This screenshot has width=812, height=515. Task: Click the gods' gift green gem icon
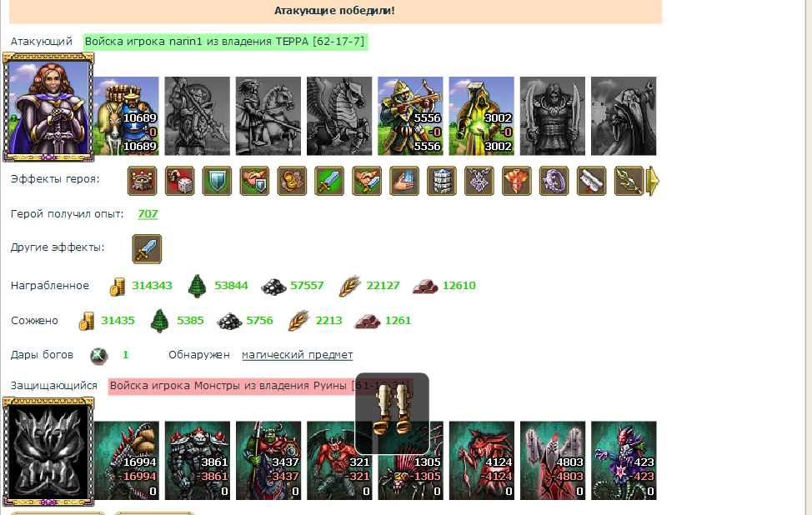coord(98,356)
